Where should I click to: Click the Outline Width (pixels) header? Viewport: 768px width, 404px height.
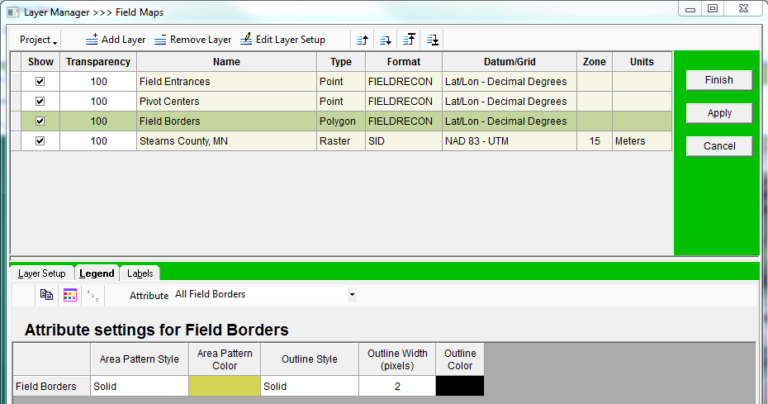(x=397, y=359)
